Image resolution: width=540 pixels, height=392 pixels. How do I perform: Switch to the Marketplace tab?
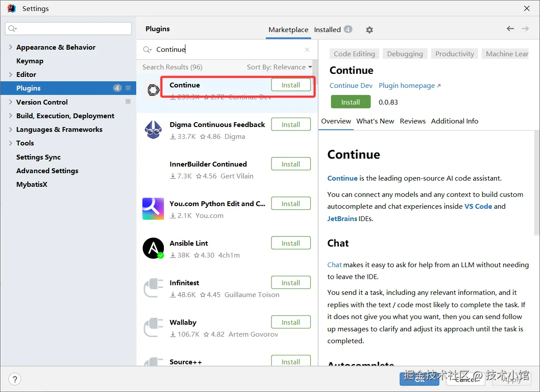[x=288, y=29]
